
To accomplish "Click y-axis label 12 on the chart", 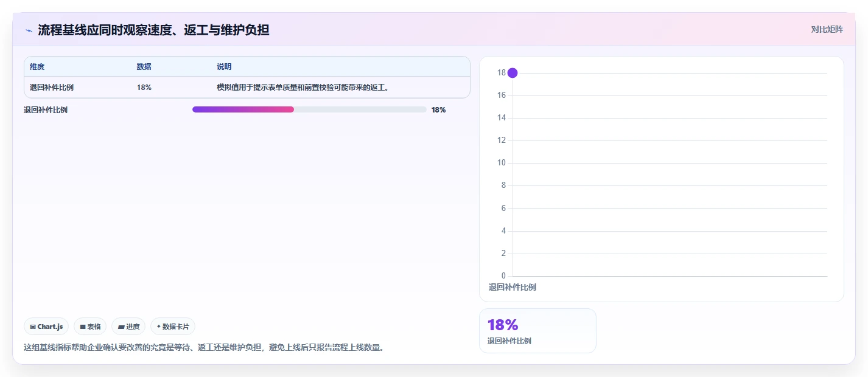I will (x=502, y=140).
